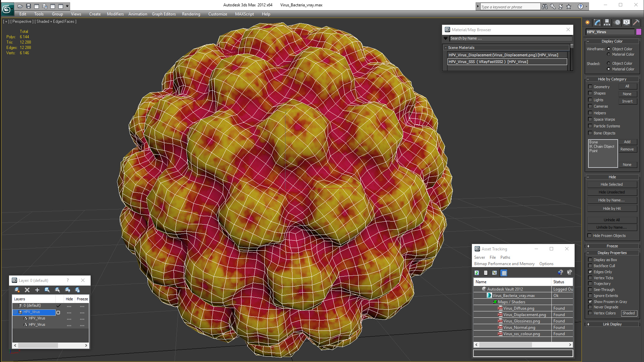The image size is (644, 362).
Task: Click the Favorites star icon
Action: coord(569,6)
